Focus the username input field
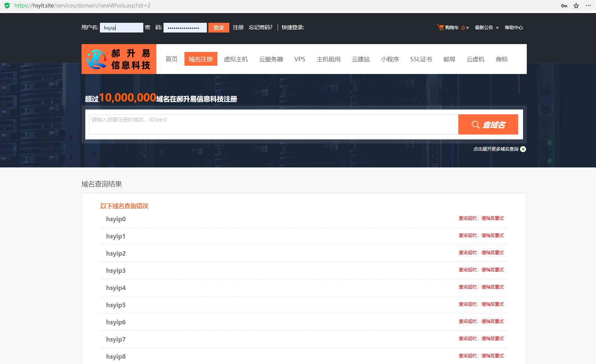 [121, 28]
